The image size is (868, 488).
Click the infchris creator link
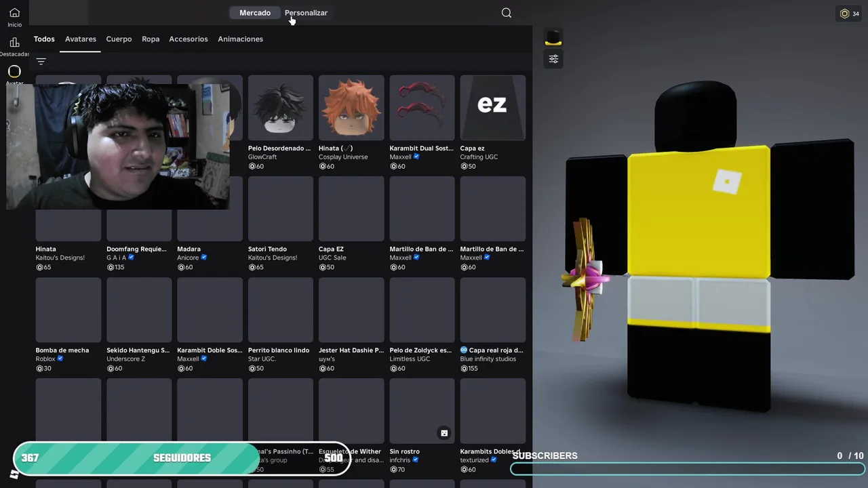[x=400, y=460]
